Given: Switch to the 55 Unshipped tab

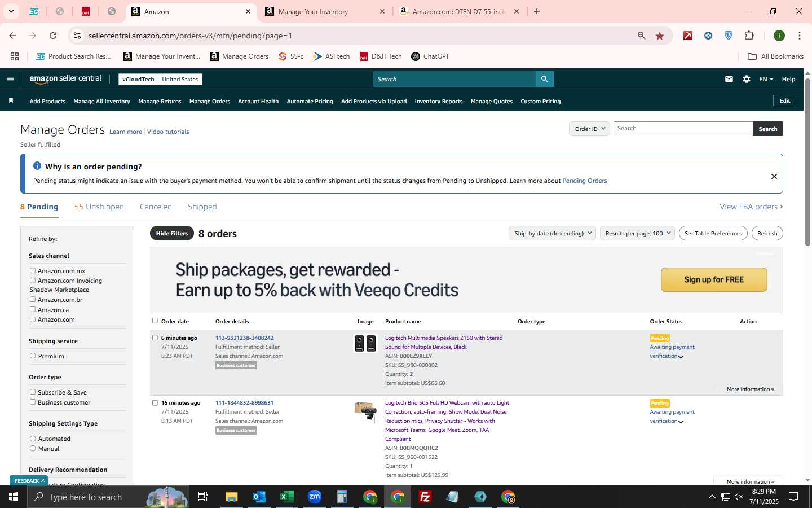Looking at the screenshot, I should [x=99, y=207].
